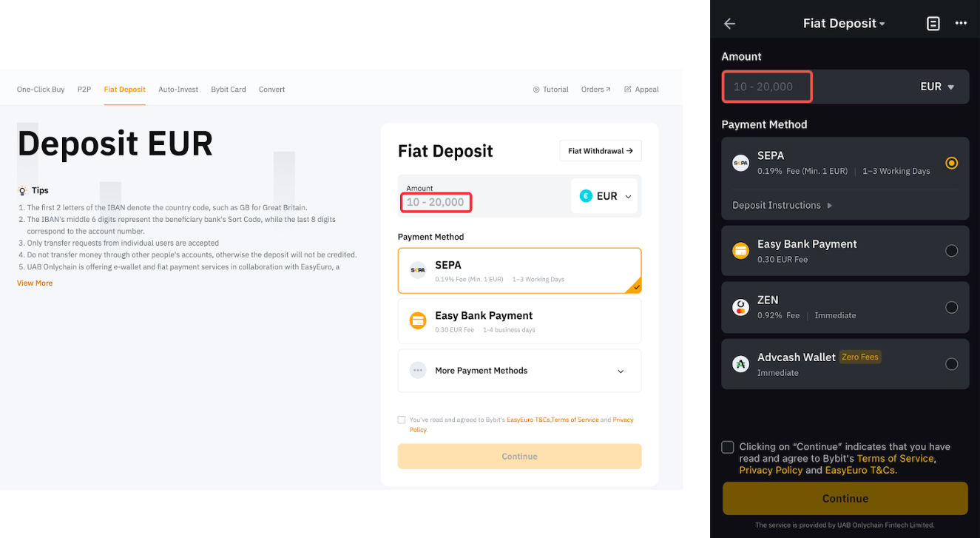Click the Easy Bank Payment icon

pos(418,321)
